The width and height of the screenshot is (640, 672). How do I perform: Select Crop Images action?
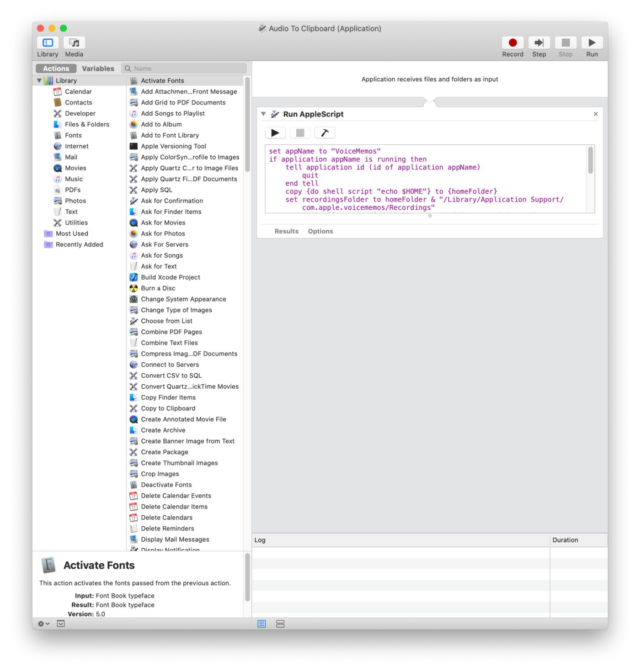point(185,474)
